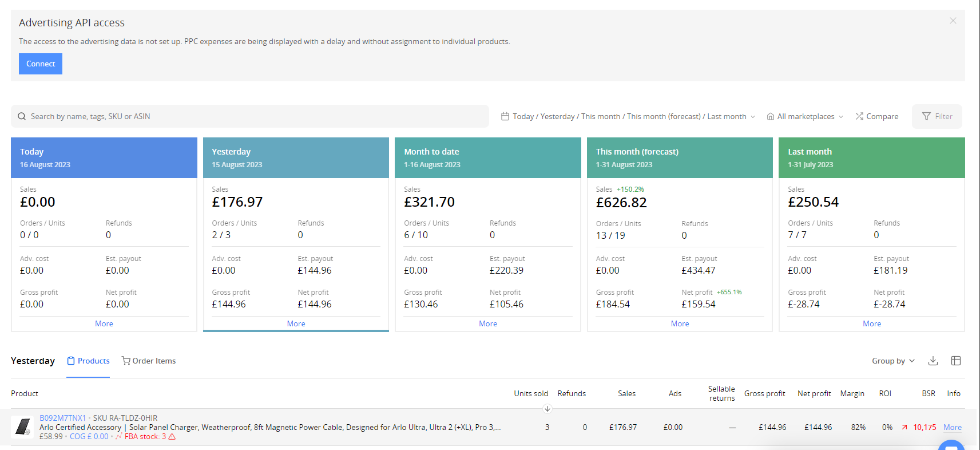Show More for forecast tile
The height and width of the screenshot is (450, 980).
click(x=680, y=323)
